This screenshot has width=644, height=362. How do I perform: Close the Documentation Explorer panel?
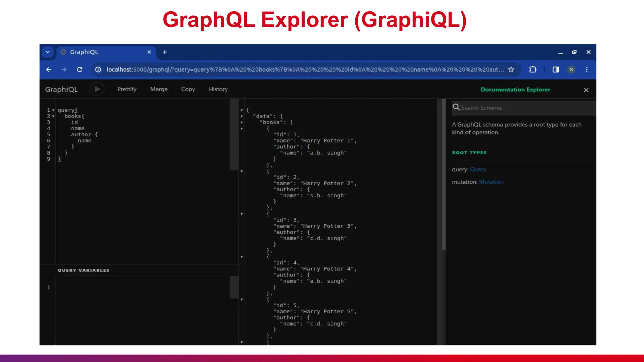click(x=586, y=90)
